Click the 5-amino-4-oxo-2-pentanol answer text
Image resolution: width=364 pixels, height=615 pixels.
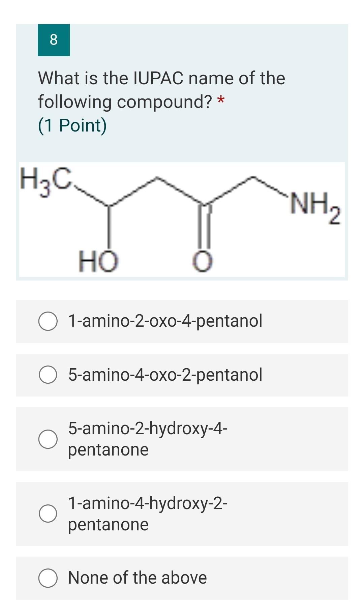click(x=165, y=375)
